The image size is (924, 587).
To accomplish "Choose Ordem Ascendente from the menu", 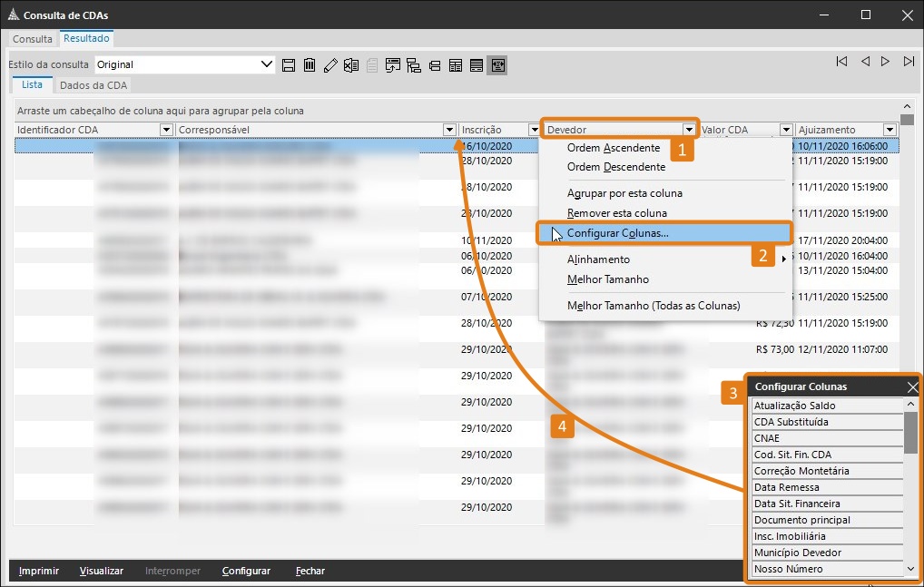I will (x=613, y=148).
